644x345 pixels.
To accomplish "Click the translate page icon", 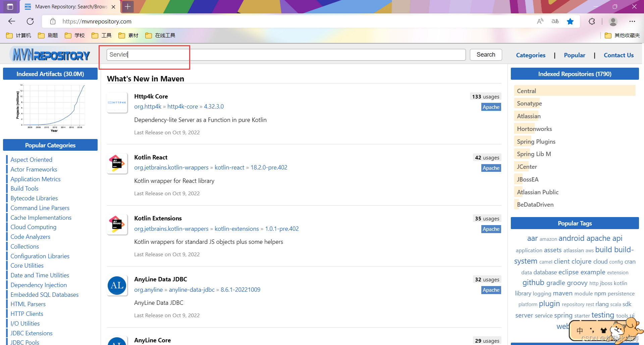I will [x=555, y=21].
